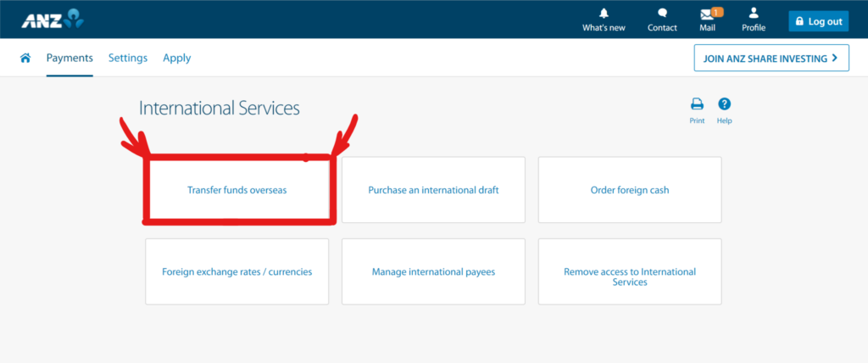Image resolution: width=868 pixels, height=363 pixels.
Task: Click the ANZ logo
Action: 52,20
